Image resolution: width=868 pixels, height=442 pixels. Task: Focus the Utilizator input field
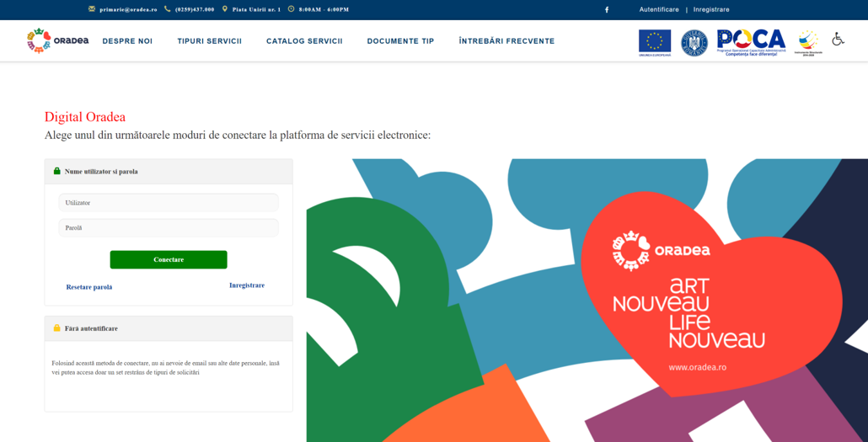point(169,203)
